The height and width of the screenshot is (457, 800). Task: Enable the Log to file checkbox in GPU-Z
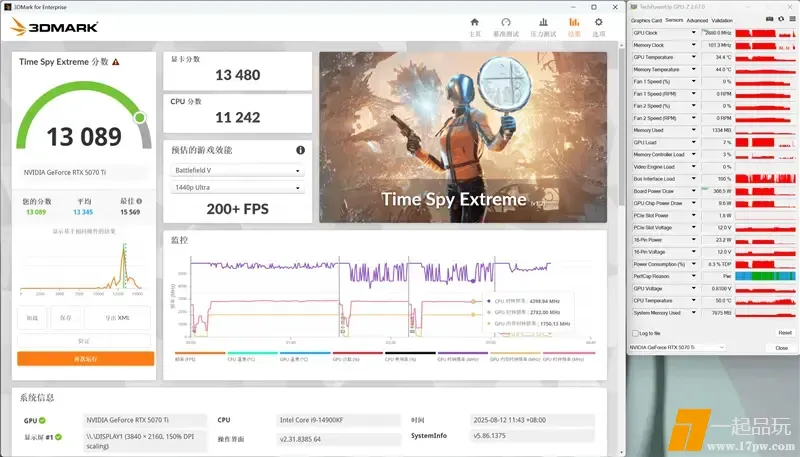[636, 333]
